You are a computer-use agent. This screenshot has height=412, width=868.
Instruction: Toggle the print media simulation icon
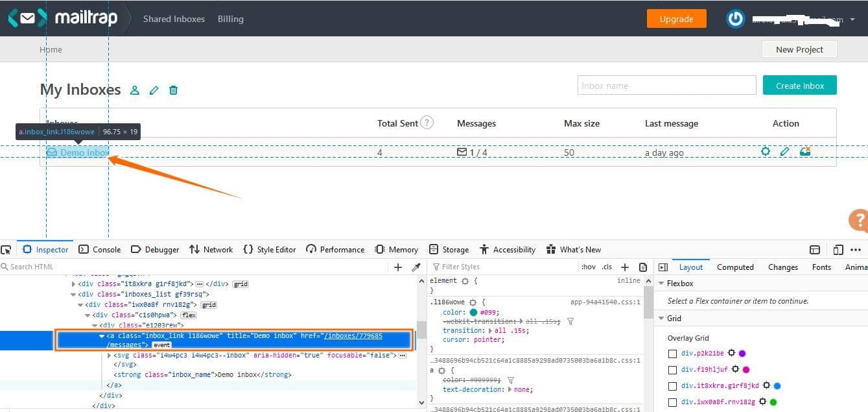tap(643, 267)
